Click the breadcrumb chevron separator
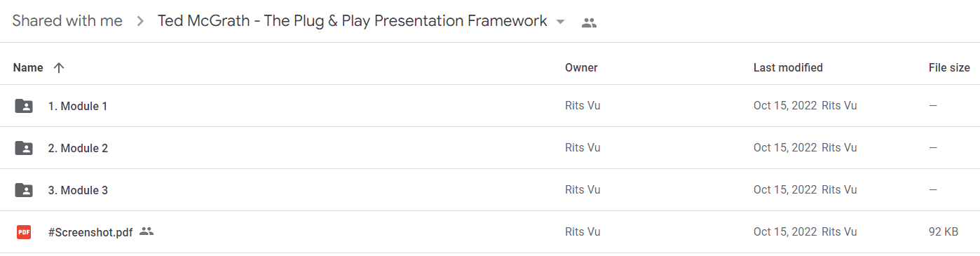This screenshot has height=256, width=980. (x=140, y=22)
